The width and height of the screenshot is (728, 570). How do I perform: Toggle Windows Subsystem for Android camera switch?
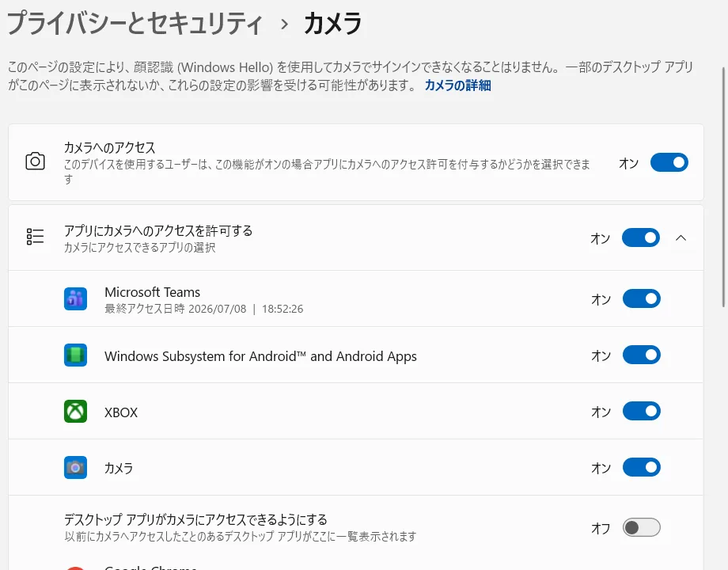[641, 355]
